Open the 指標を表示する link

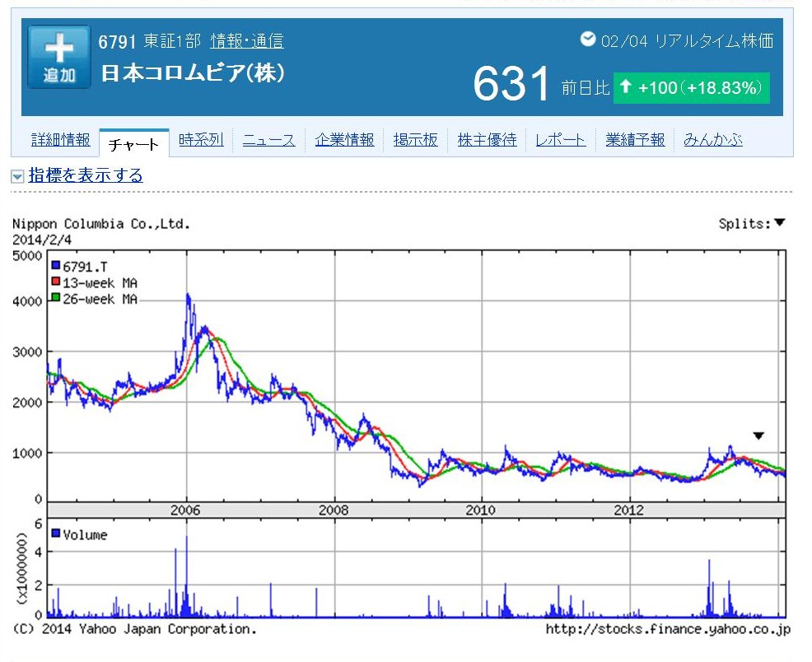86,175
